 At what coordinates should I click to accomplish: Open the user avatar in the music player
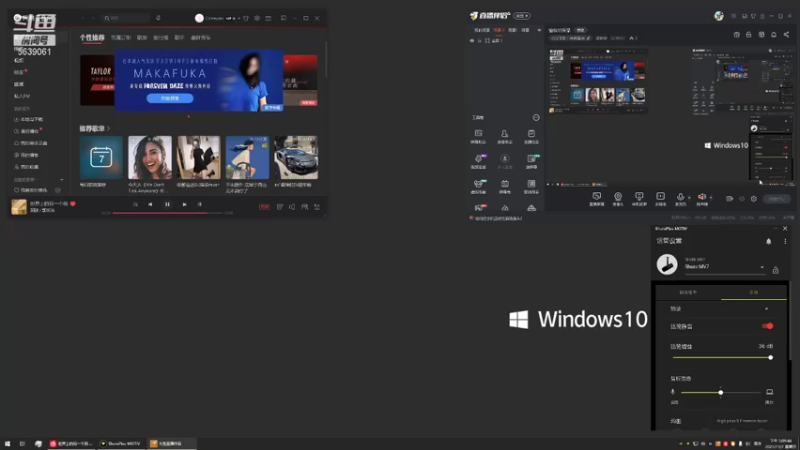pos(199,18)
